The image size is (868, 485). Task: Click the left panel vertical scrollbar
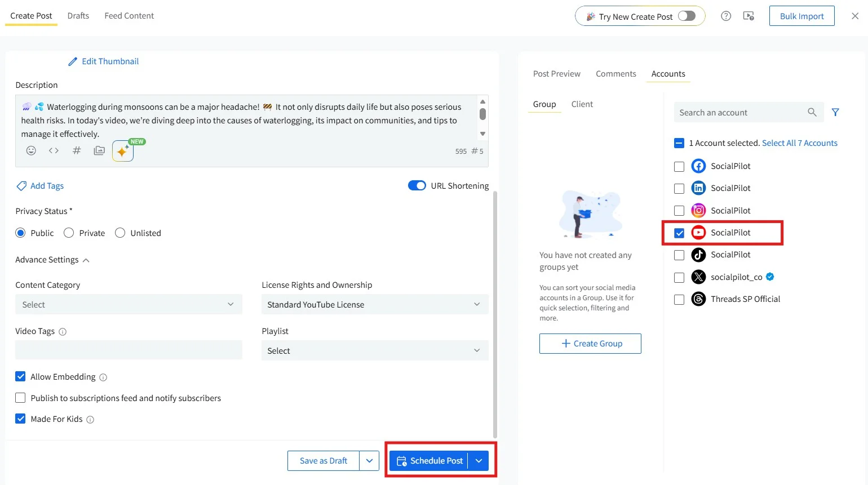(495, 314)
